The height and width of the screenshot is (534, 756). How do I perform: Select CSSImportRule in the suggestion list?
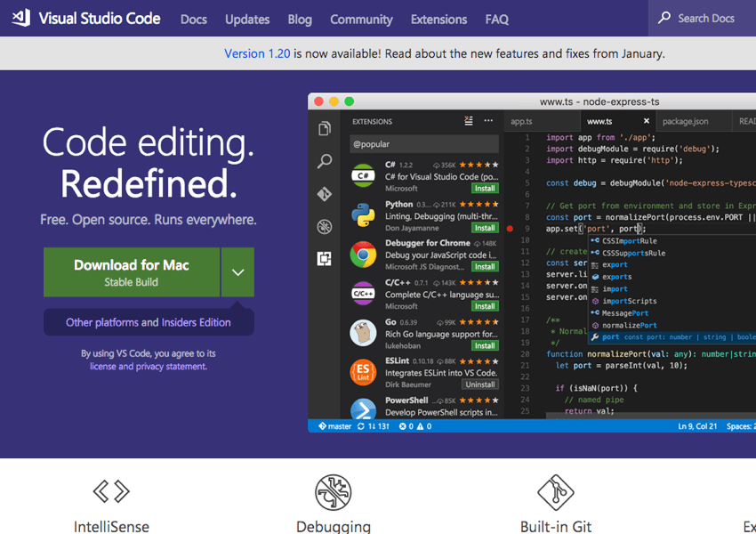coord(672,240)
